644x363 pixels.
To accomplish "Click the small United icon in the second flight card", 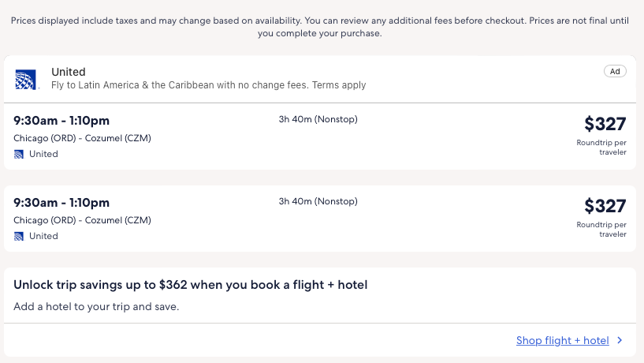I will pyautogui.click(x=19, y=236).
